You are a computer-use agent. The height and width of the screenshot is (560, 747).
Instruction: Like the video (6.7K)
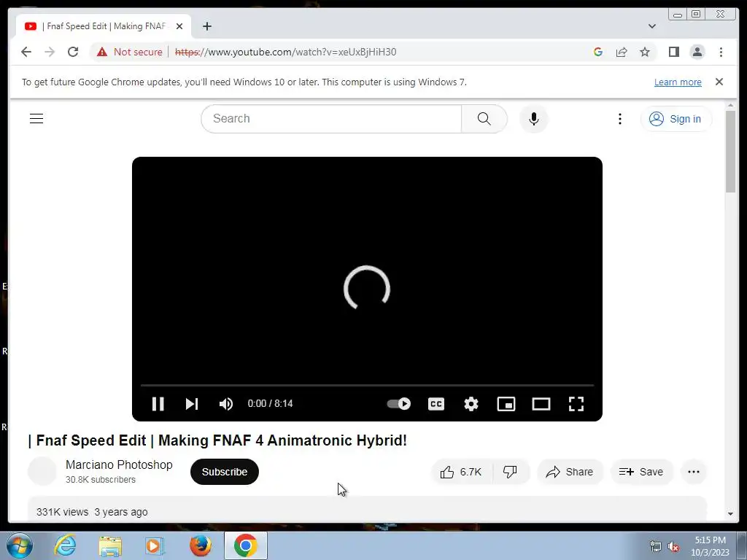tap(461, 472)
